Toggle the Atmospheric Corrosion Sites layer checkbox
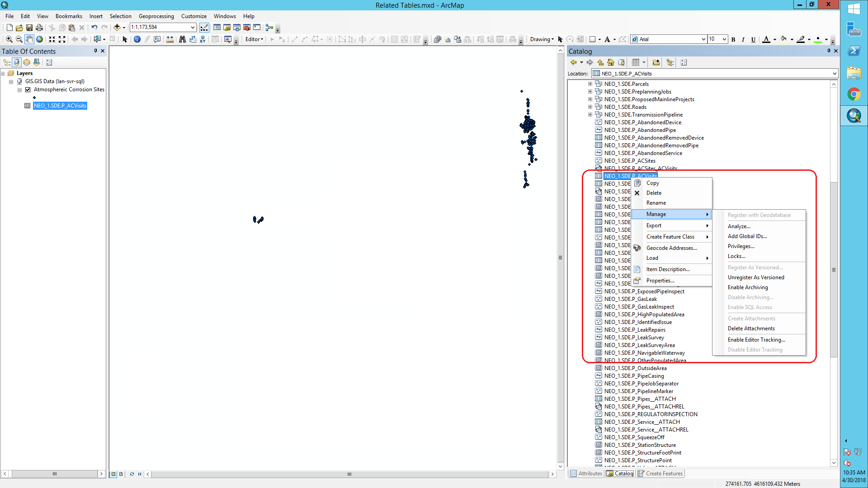868x488 pixels. click(28, 89)
